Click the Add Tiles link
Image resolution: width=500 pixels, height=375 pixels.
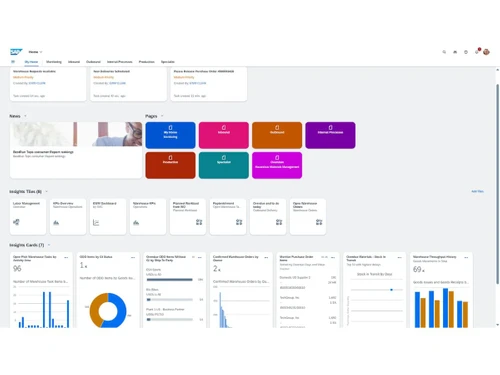477,191
